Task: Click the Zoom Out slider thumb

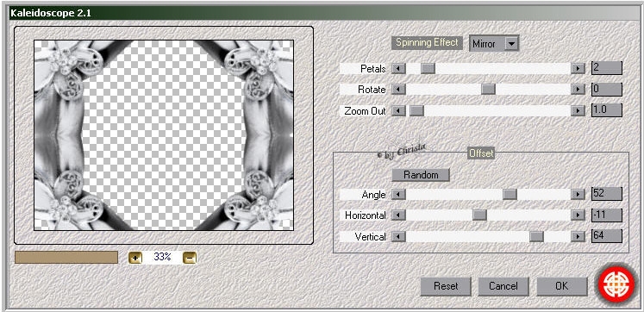Action: tap(416, 110)
